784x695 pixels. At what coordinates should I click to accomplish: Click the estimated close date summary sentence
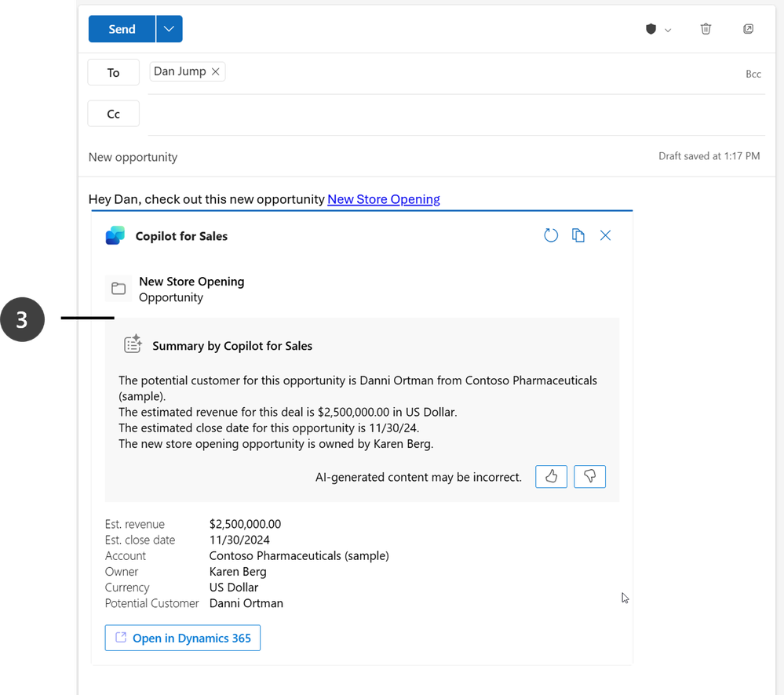pyautogui.click(x=269, y=428)
